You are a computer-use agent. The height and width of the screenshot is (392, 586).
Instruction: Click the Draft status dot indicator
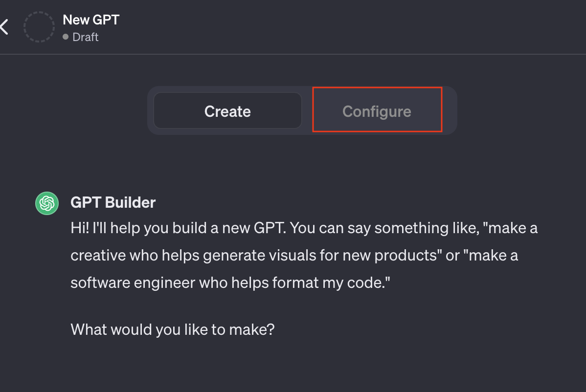tap(65, 37)
